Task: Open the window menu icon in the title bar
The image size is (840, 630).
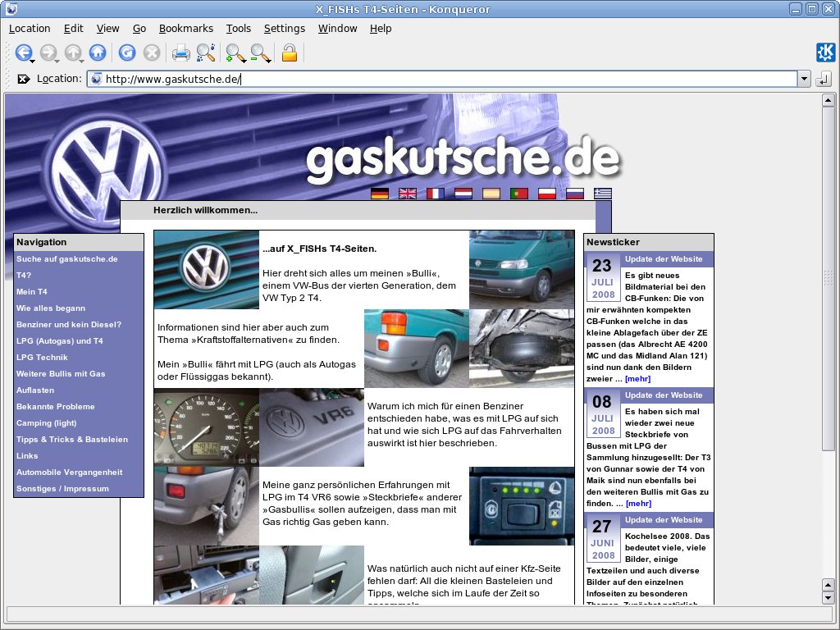Action: 11,9
